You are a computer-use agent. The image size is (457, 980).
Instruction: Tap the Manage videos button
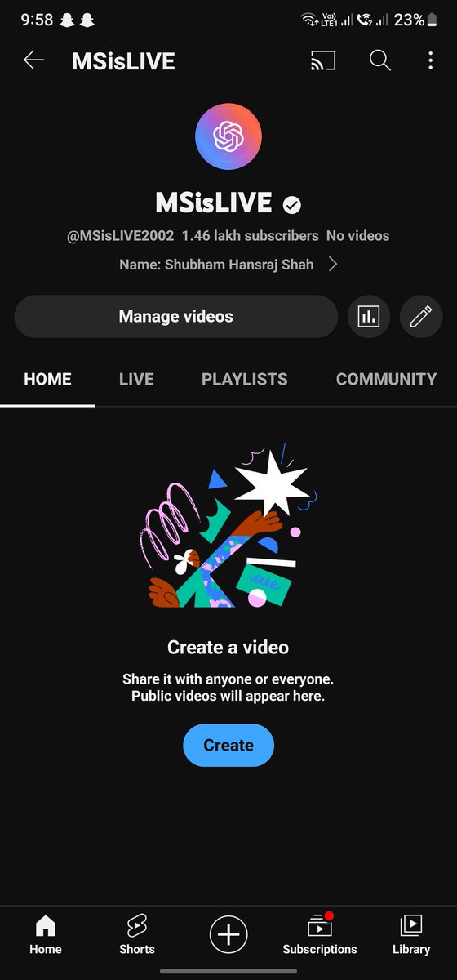[175, 317]
